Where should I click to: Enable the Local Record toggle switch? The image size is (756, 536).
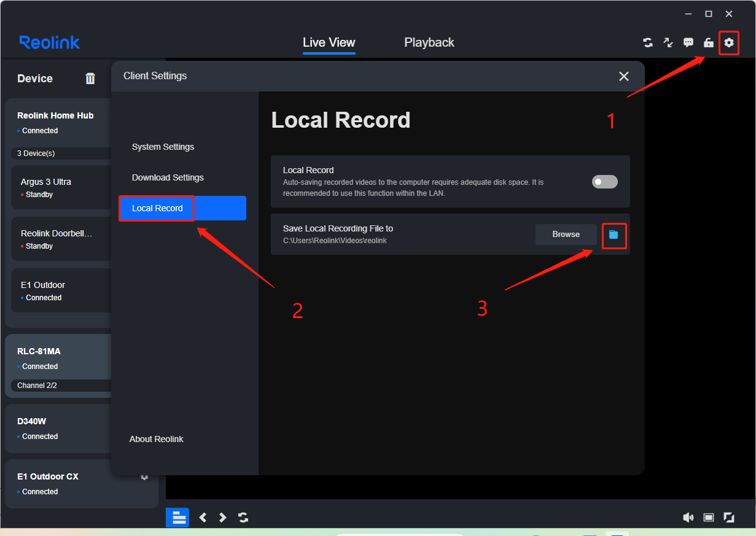coord(604,182)
